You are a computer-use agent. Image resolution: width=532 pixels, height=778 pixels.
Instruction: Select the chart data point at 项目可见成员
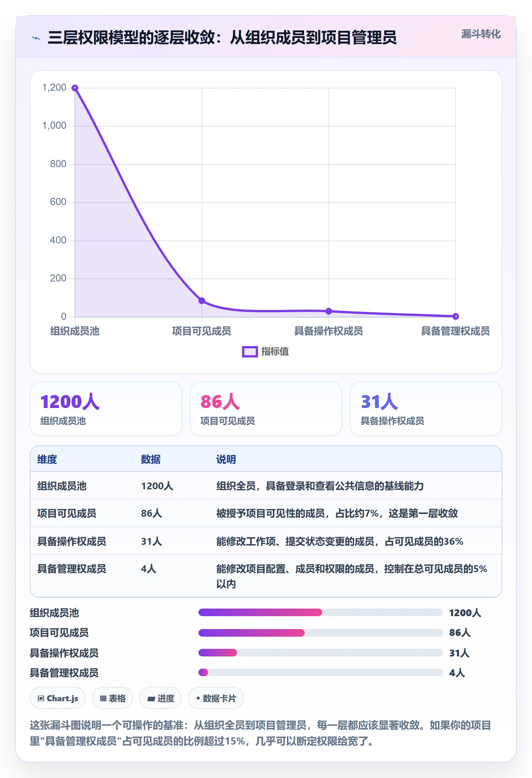[202, 300]
